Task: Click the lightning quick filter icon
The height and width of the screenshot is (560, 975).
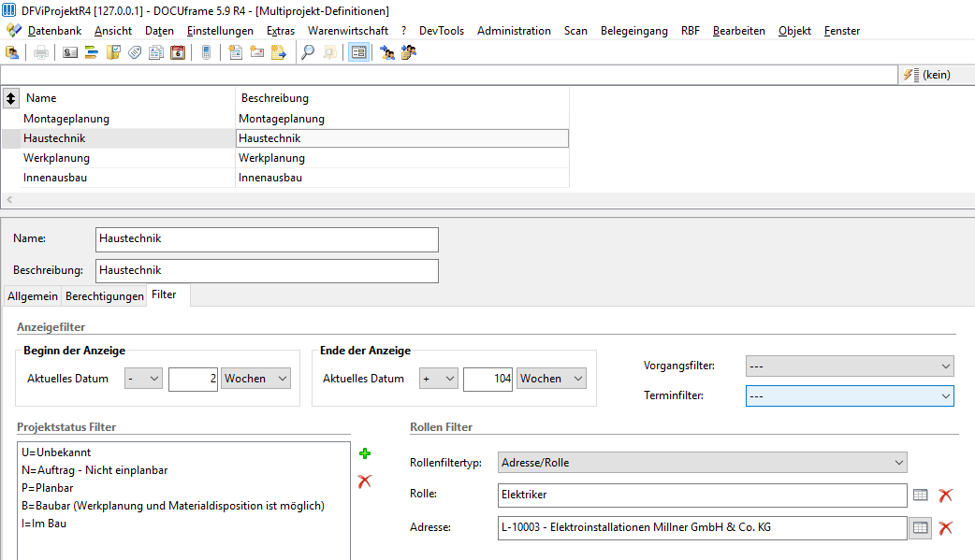Action: point(911,75)
